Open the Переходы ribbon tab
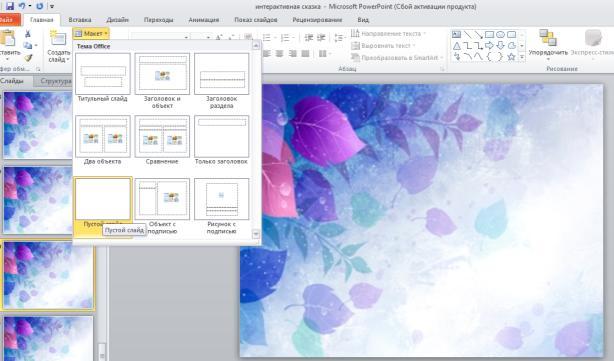The height and width of the screenshot is (361, 614). coord(159,20)
